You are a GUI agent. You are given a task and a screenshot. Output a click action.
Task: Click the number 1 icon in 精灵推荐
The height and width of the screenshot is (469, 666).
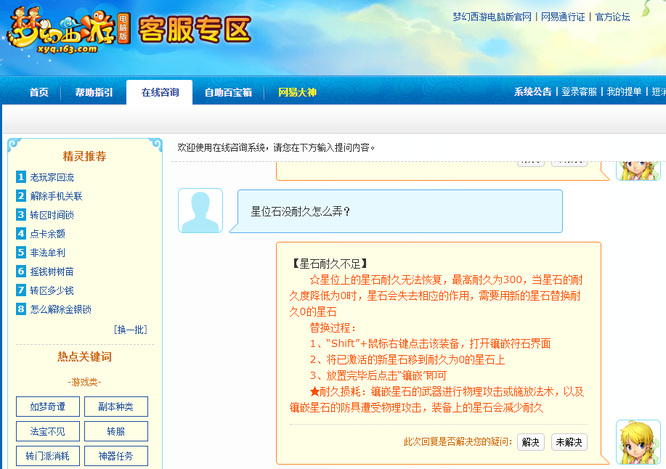click(21, 177)
